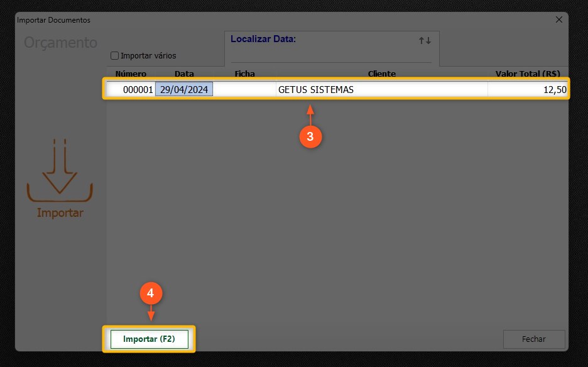The image size is (588, 367).
Task: Click the 000001 number cell
Action: pyautogui.click(x=131, y=90)
